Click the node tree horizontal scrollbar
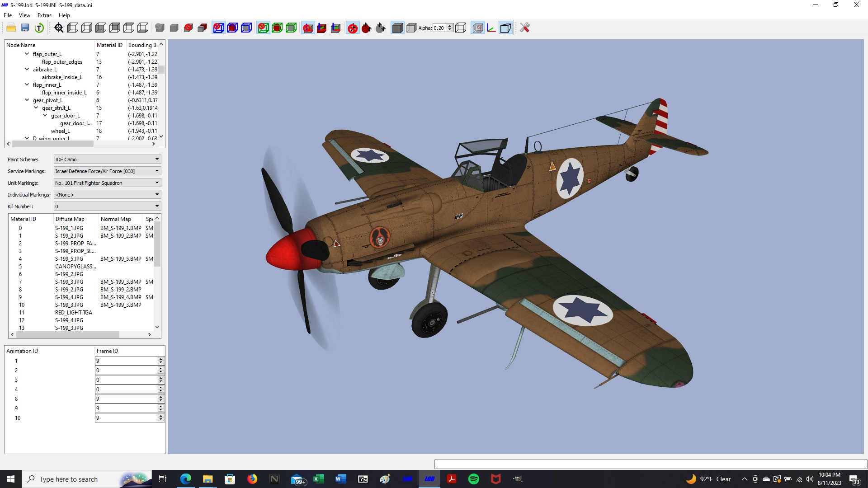868x488 pixels. 81,144
